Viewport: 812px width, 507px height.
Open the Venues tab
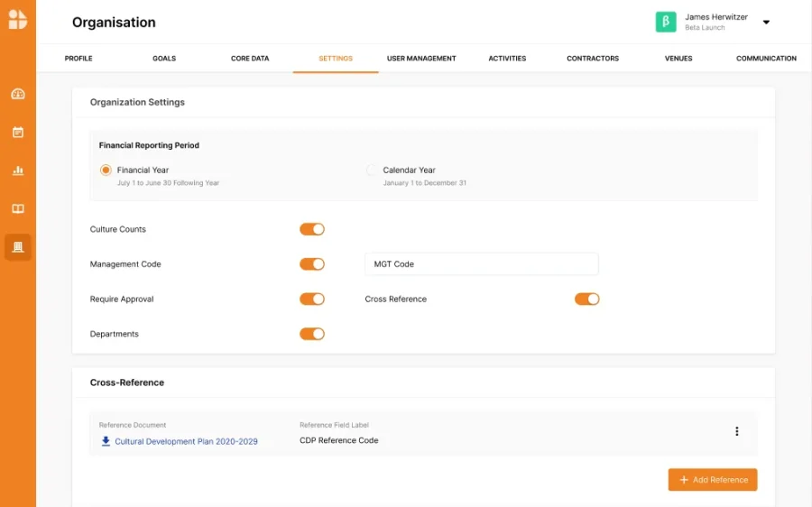[x=678, y=59]
